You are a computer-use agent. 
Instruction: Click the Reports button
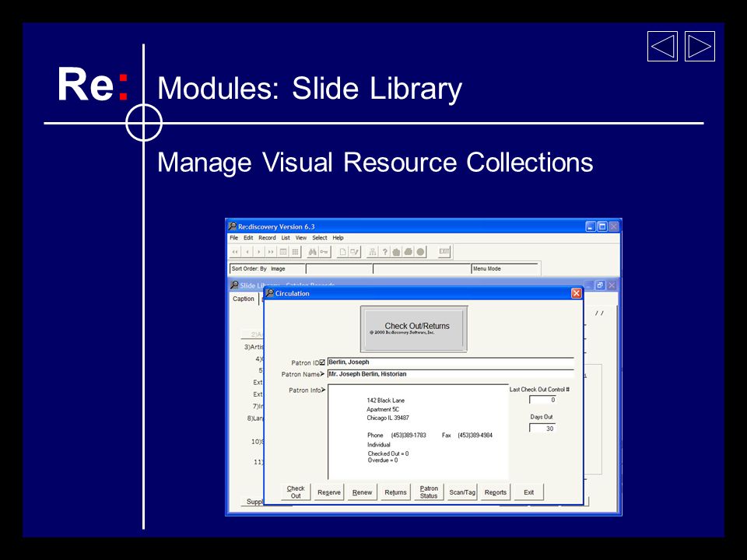496,492
